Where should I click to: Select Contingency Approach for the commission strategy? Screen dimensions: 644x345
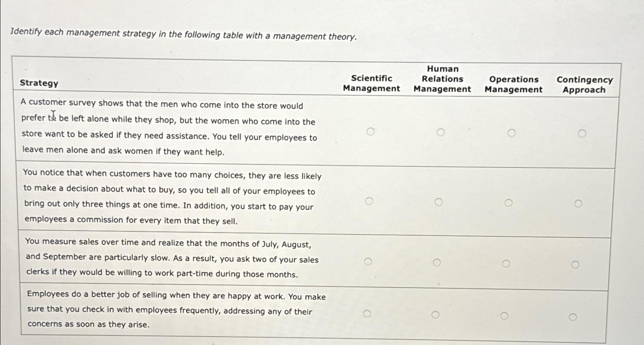click(x=578, y=202)
